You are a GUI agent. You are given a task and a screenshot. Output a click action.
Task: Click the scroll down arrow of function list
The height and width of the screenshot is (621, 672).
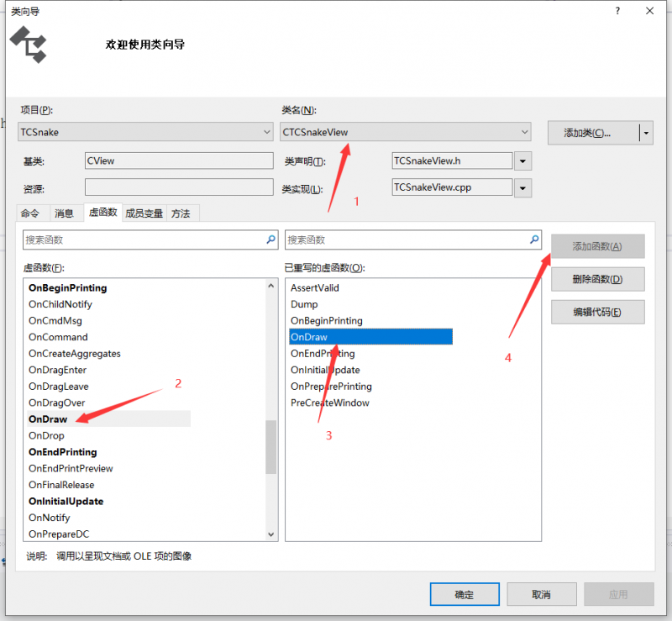point(270,534)
